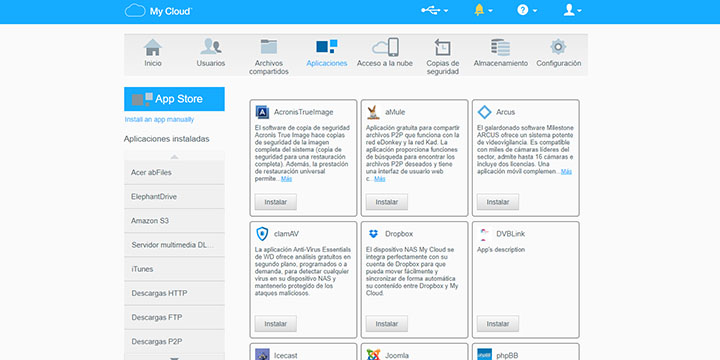The height and width of the screenshot is (360, 720).
Task: Select the Aplicaciones icon
Action: tap(326, 46)
